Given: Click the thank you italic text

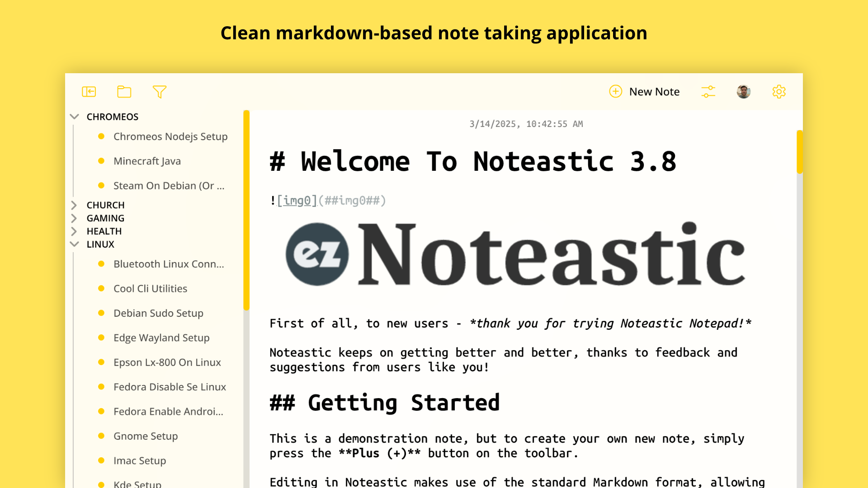Looking at the screenshot, I should (x=610, y=324).
